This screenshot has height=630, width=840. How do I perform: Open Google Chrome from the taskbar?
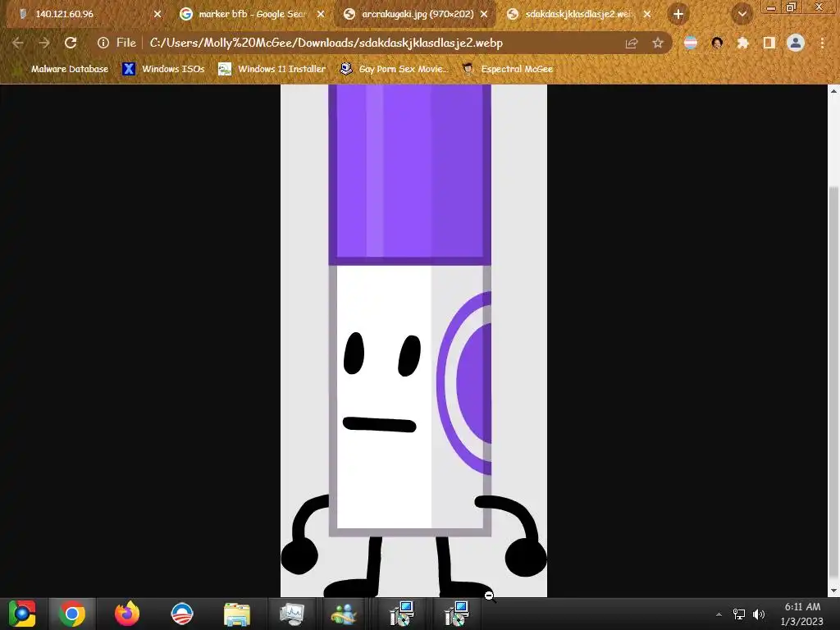[72, 614]
